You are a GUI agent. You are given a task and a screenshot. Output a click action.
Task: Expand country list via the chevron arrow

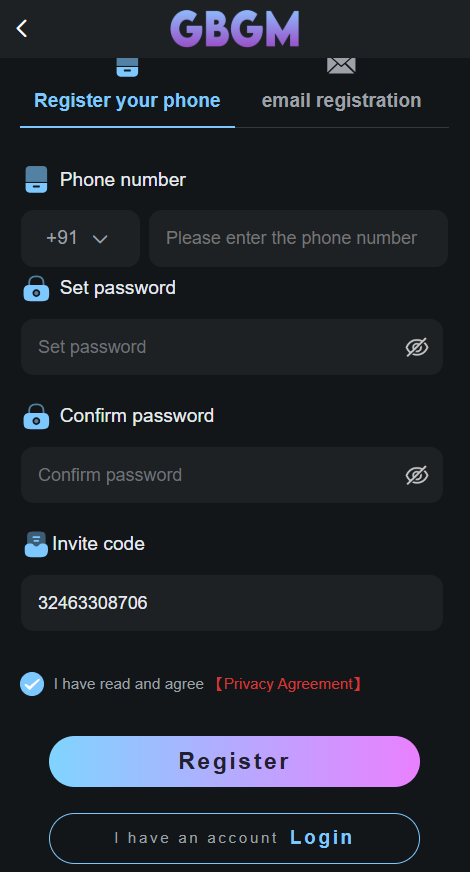click(x=100, y=239)
